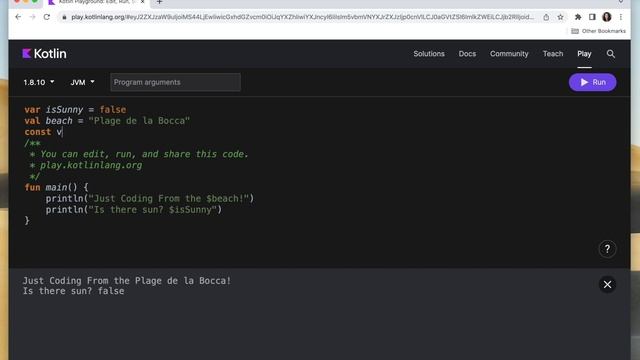The height and width of the screenshot is (360, 640).
Task: Click the Kotlin logo
Action: click(44, 53)
